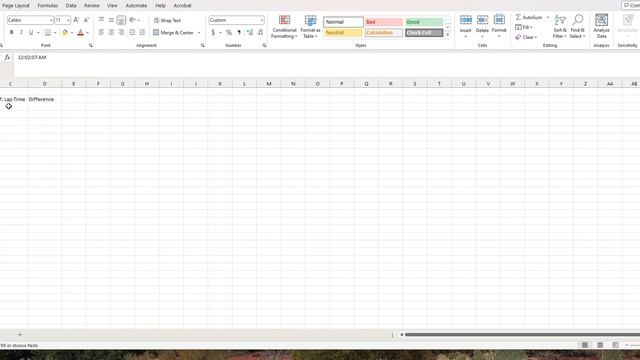
Task: Expand the Font Color palette arrow
Action: pyautogui.click(x=87, y=33)
